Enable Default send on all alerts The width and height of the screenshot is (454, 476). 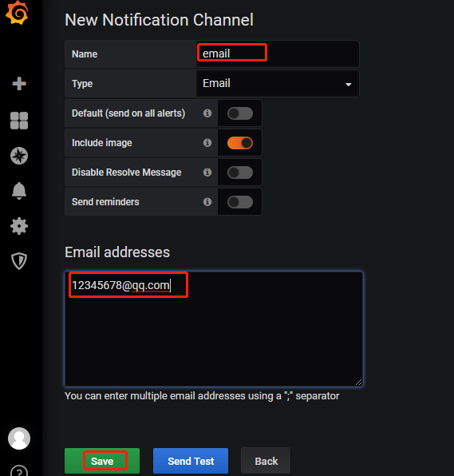point(240,113)
